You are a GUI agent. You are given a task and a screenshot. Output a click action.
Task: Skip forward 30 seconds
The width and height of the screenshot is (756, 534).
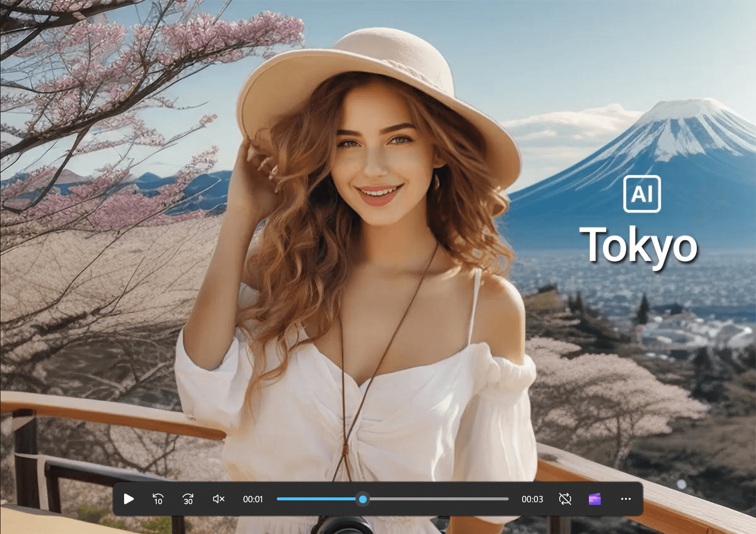point(188,499)
